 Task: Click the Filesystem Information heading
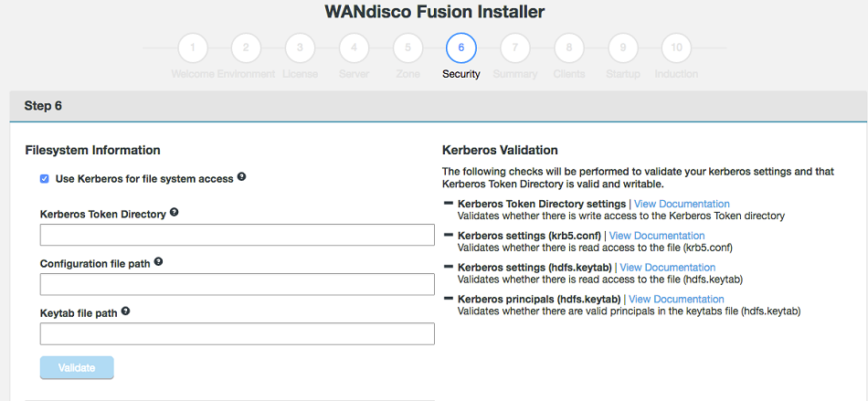93,150
